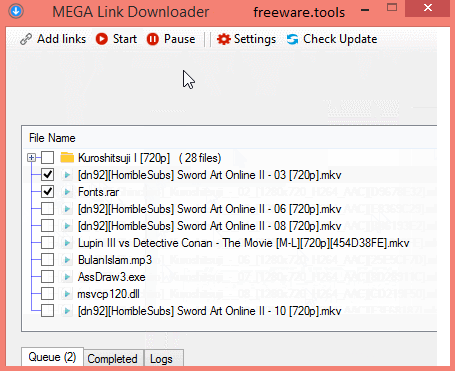Check the Kuroshitsuji I [720p] folder checkbox
The height and width of the screenshot is (371, 455).
click(47, 158)
